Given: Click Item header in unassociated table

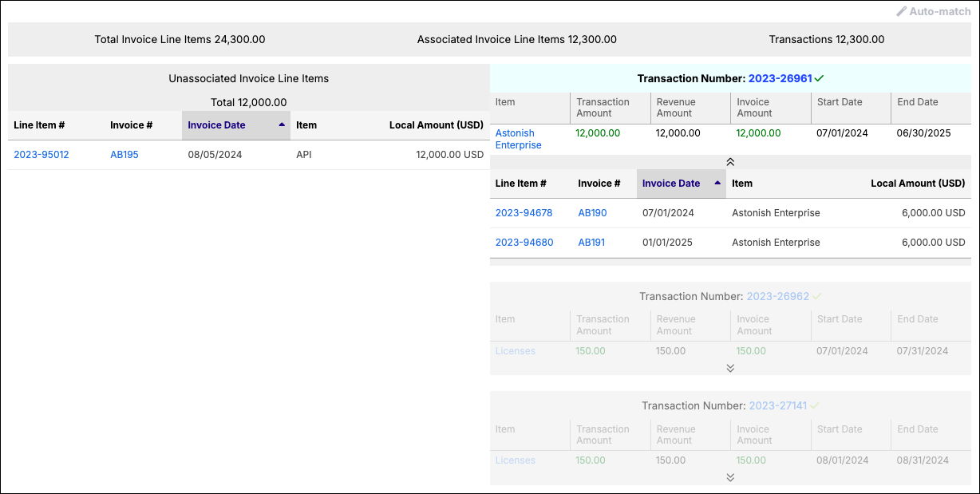Looking at the screenshot, I should (306, 125).
